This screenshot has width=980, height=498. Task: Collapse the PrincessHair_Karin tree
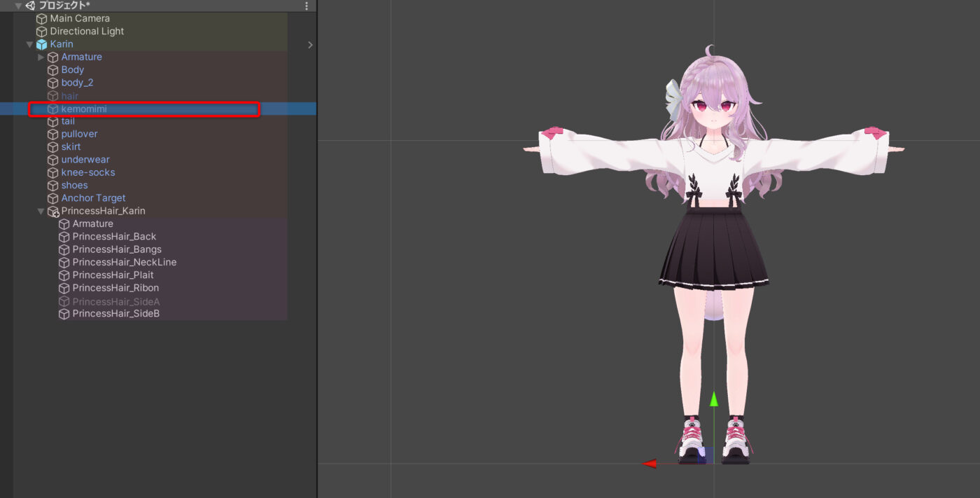(41, 211)
